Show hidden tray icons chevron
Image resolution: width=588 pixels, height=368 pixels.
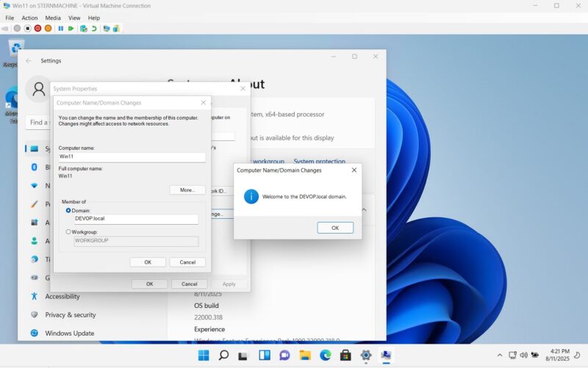click(500, 356)
